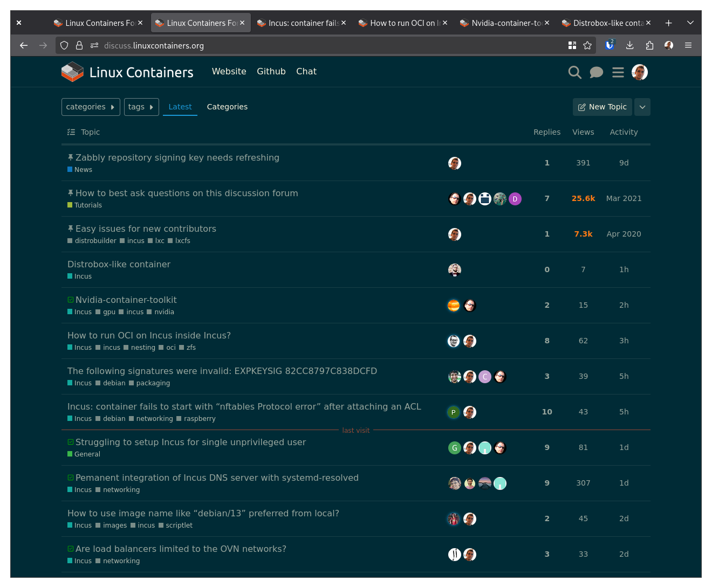Click the teal Incus category badge under Nvidia-container-toolkit
Viewport: 712px width, 588px height.
click(x=80, y=312)
